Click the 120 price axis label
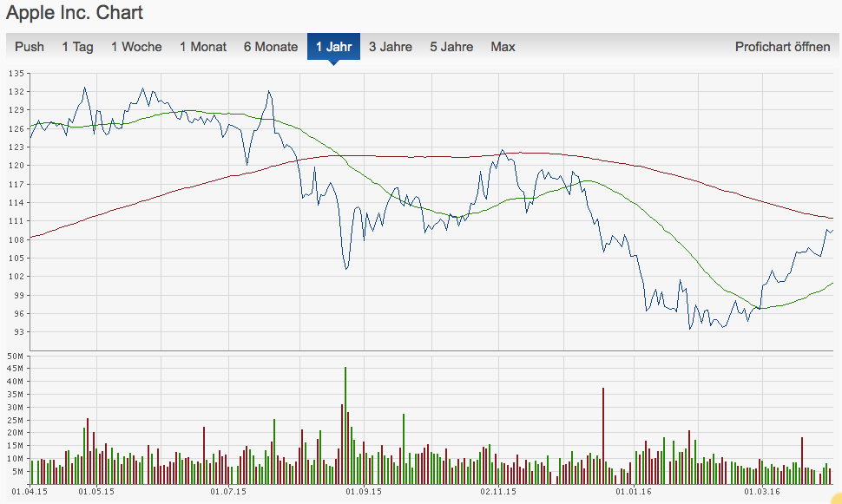 tap(16, 166)
